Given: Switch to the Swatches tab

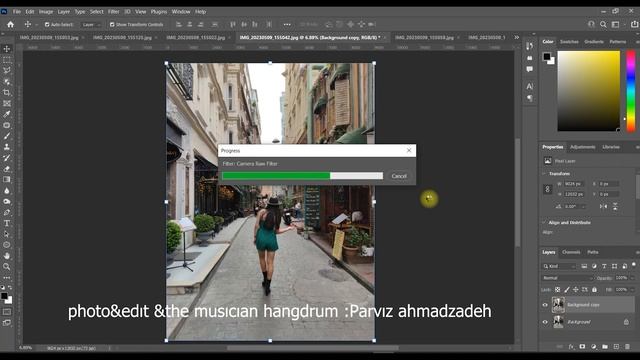Looking at the screenshot, I should (x=569, y=42).
